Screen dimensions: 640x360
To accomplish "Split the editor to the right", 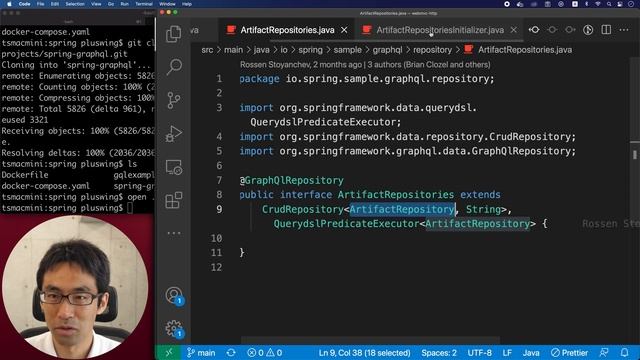I will [606, 30].
